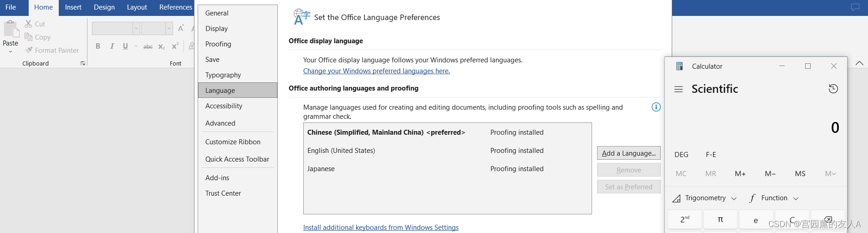Viewport: 868px width, 233px height.
Task: Open Display options category
Action: tap(238, 29)
